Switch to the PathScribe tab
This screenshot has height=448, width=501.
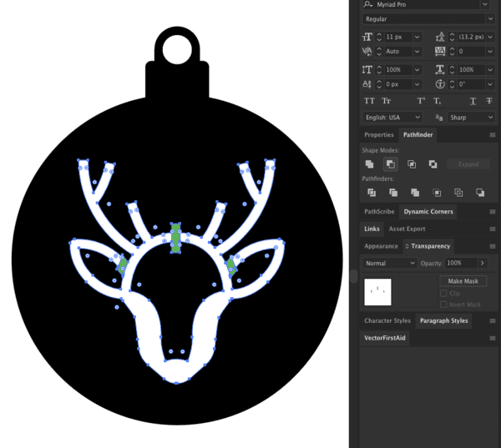379,211
